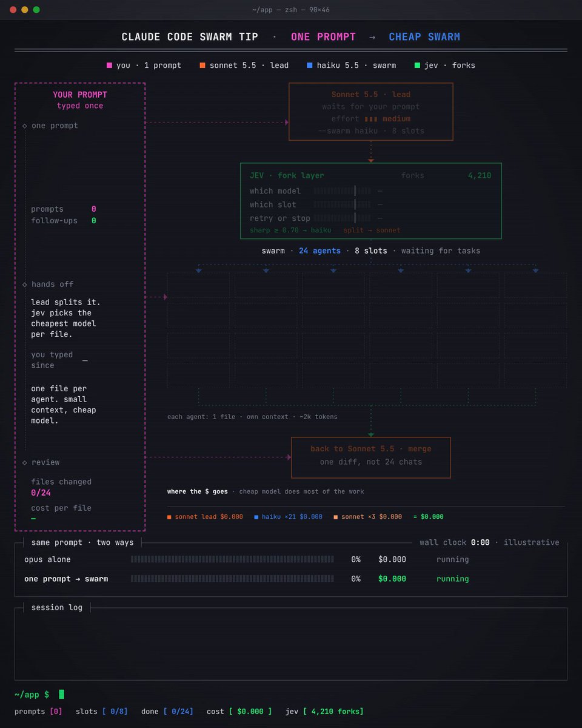The width and height of the screenshot is (582, 728).
Task: Click the '0%' value in the swarm row
Action: [x=356, y=579]
